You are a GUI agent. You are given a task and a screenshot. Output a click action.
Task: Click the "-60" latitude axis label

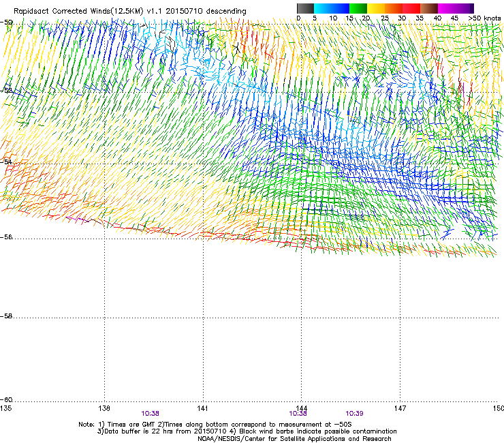click(x=6, y=400)
